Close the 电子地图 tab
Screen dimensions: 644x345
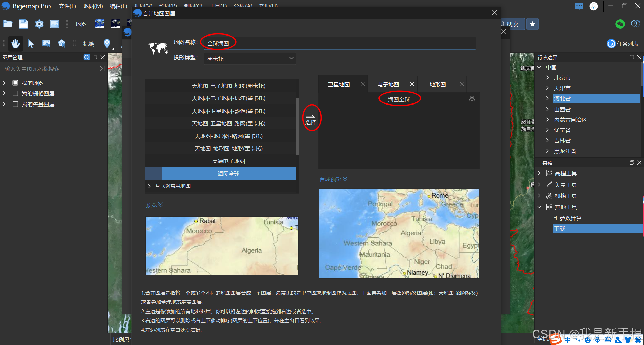[x=412, y=84]
